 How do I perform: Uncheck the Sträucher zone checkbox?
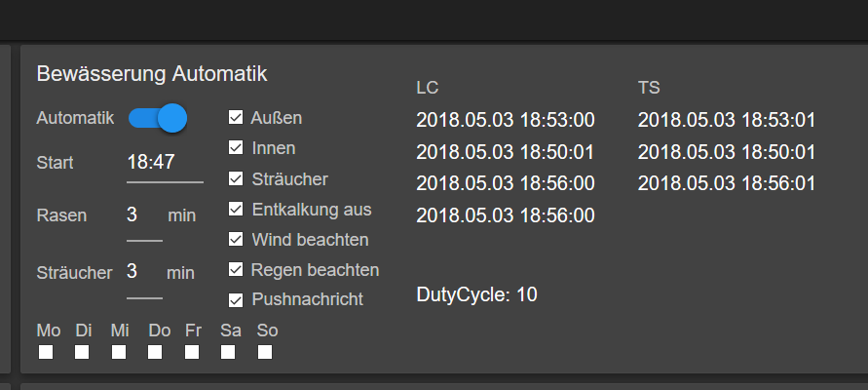tap(236, 179)
